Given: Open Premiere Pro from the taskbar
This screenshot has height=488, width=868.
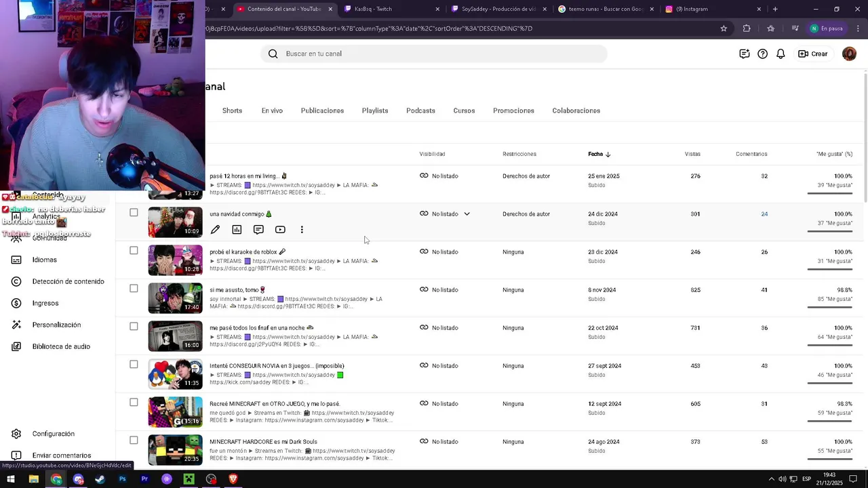Looking at the screenshot, I should 144,479.
